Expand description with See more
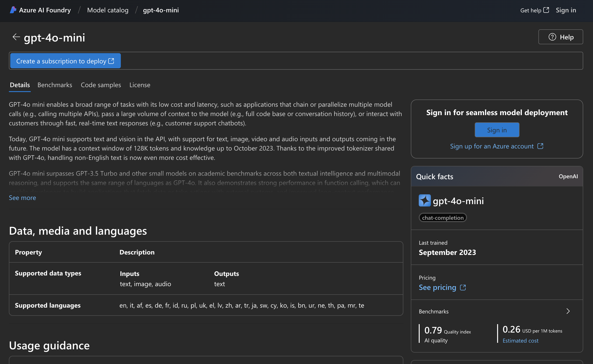The image size is (593, 364). pos(22,198)
